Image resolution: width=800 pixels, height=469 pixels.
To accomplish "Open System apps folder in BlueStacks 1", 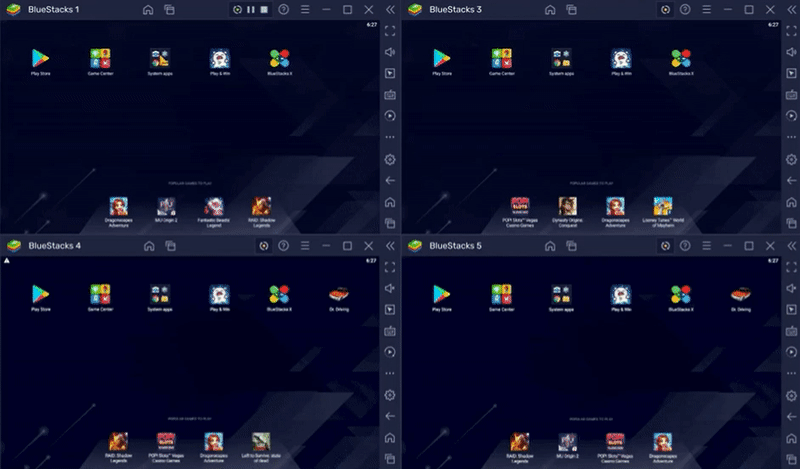I will (160, 59).
